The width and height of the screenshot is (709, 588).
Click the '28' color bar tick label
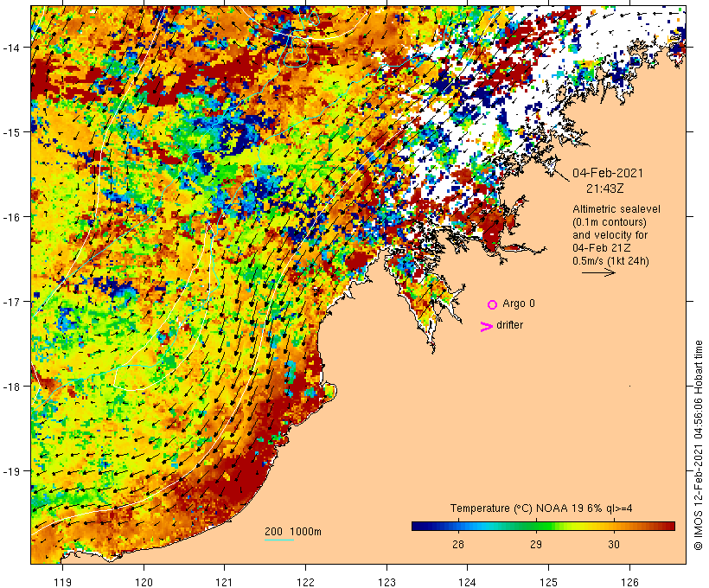pos(458,544)
